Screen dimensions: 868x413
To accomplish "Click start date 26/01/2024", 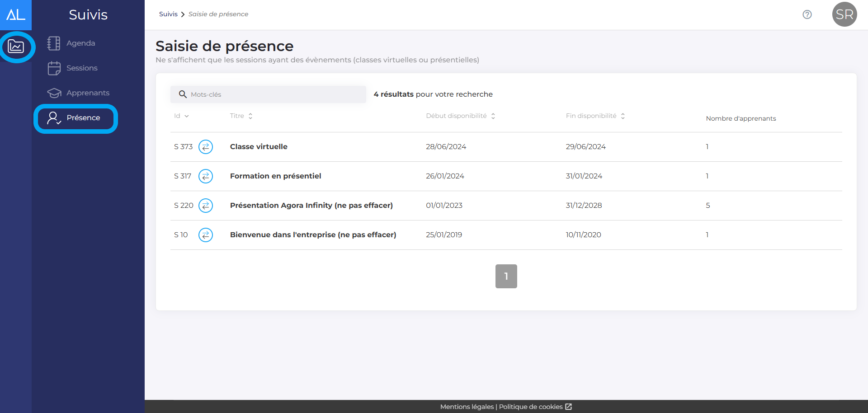I will tap(445, 176).
